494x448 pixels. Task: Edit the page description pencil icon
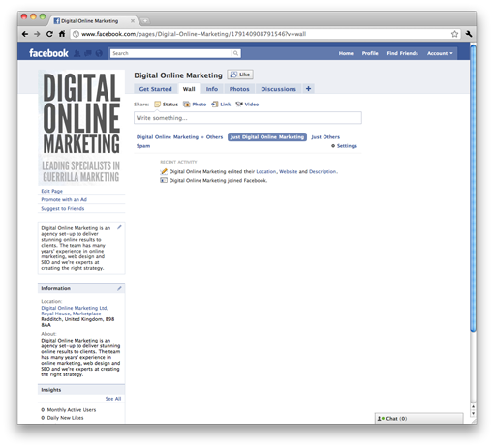click(x=119, y=227)
